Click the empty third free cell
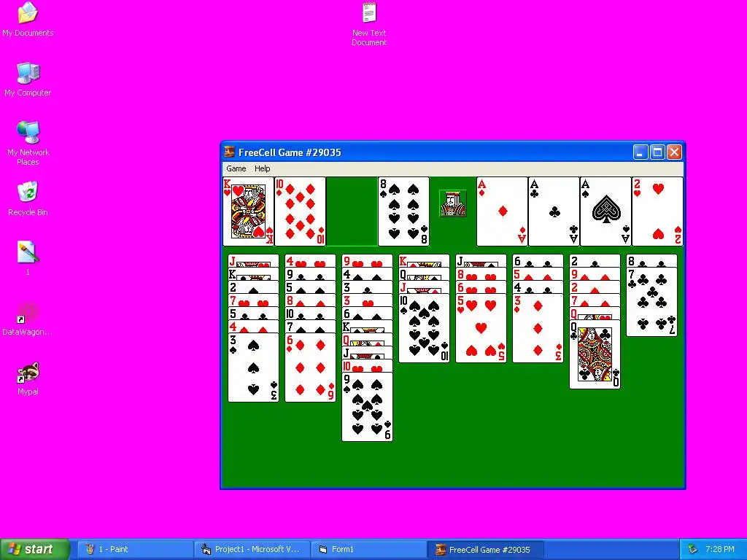747x560 pixels. (x=352, y=211)
